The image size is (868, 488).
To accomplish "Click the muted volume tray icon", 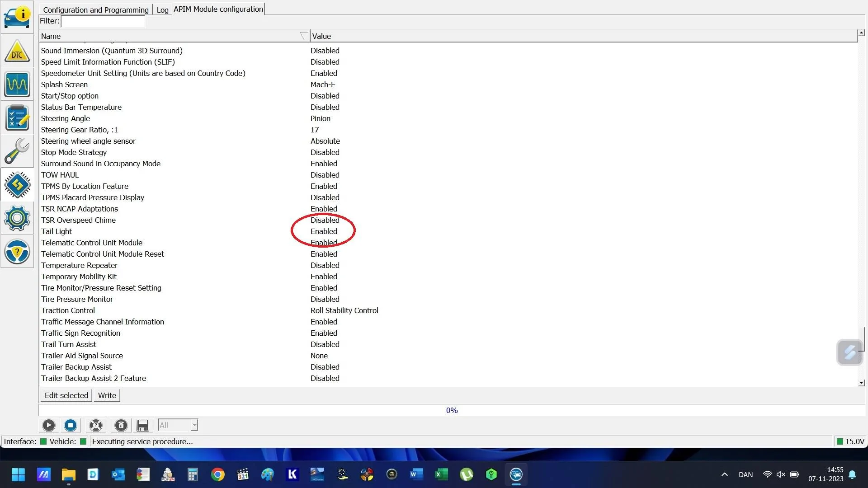I will click(781, 474).
